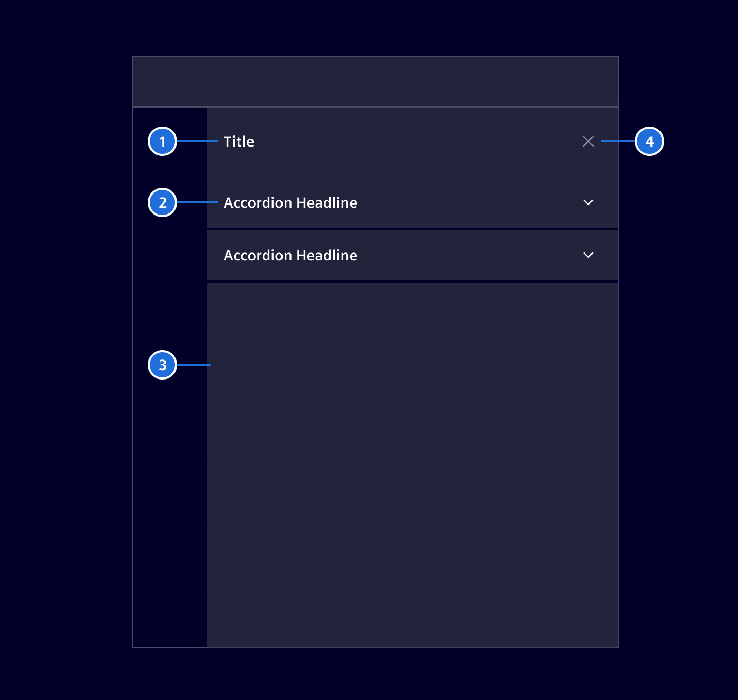Click annotation marker number 4
738x700 pixels.
649,141
